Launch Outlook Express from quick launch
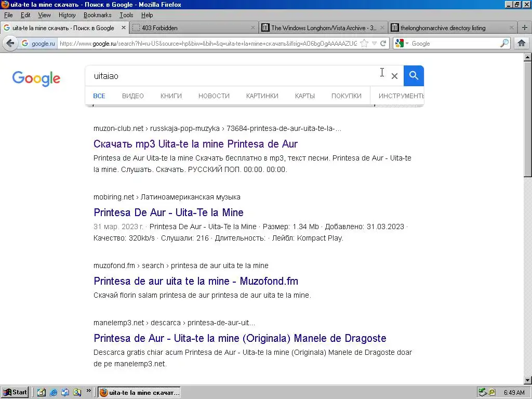Image resolution: width=532 pixels, height=399 pixels. 65,392
